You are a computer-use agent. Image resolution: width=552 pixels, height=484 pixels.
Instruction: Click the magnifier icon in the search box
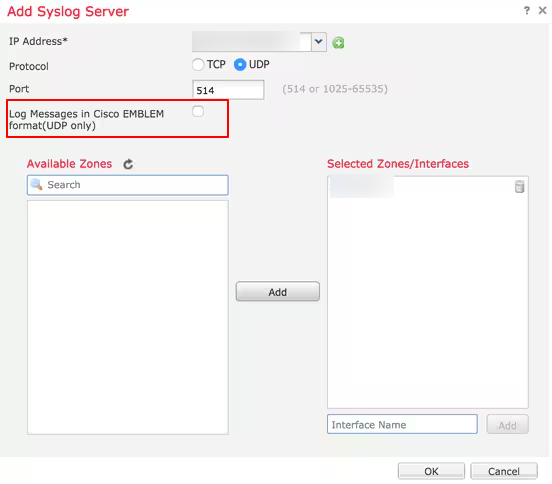(37, 184)
